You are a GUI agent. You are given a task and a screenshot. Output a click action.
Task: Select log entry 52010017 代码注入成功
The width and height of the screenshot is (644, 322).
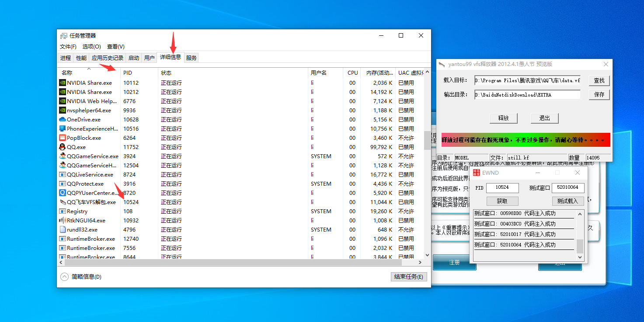524,234
